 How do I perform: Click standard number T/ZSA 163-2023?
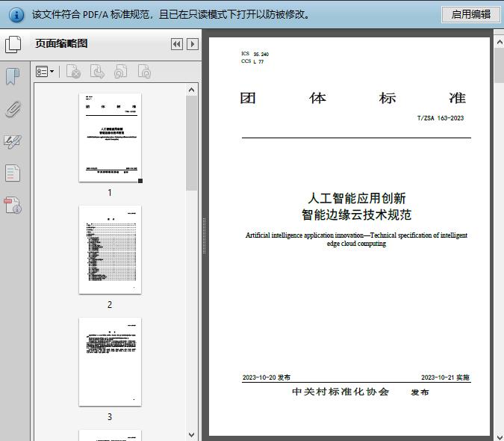point(441,118)
